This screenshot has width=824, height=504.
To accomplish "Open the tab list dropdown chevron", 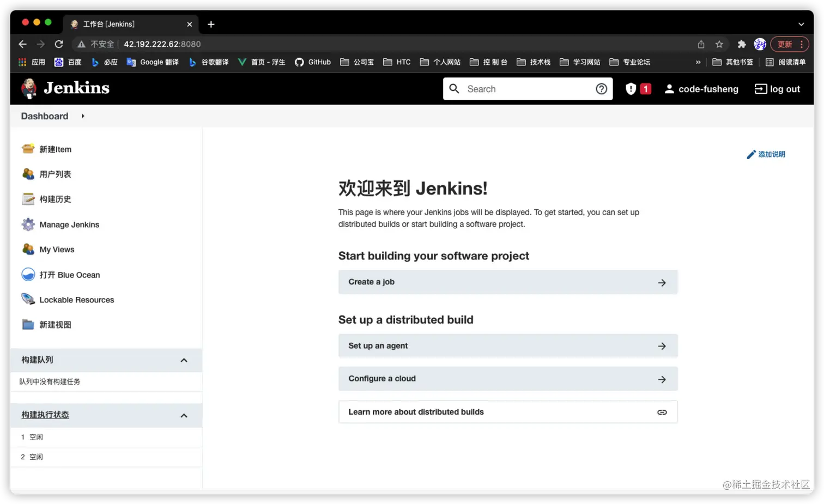I will tap(801, 25).
